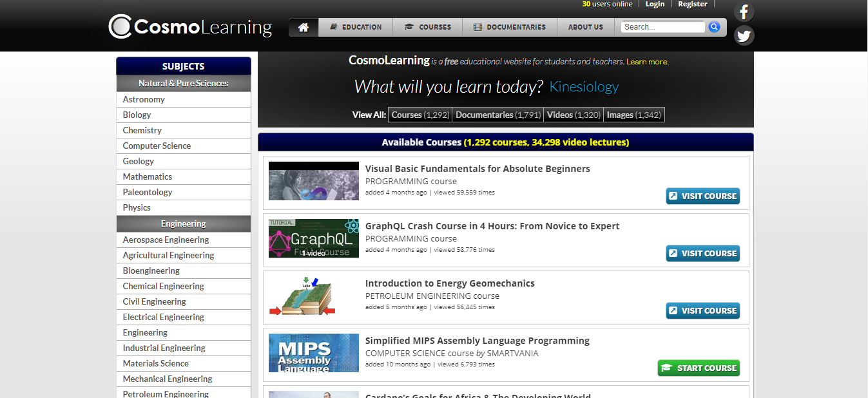This screenshot has width=868, height=398.
Task: Visit the GraphQL Crash Course
Action: tap(703, 253)
